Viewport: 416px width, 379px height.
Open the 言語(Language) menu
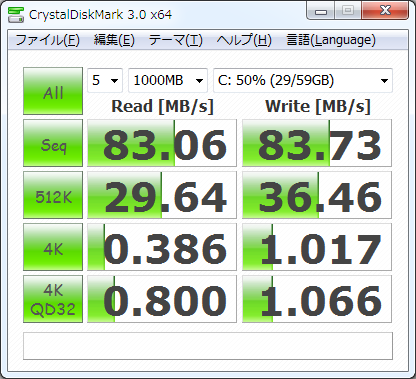pyautogui.click(x=331, y=40)
